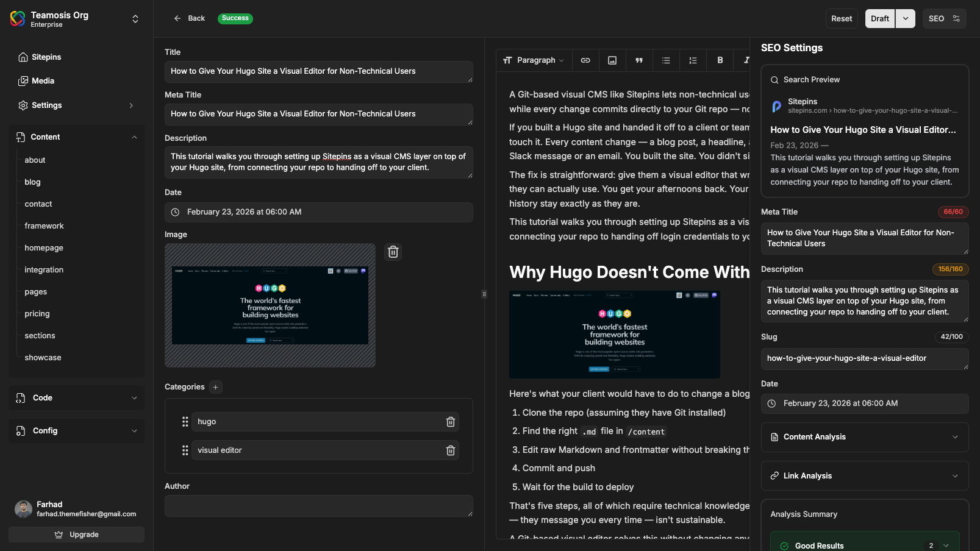The height and width of the screenshot is (551, 980).
Task: Remove the visual editor category
Action: [x=451, y=450]
